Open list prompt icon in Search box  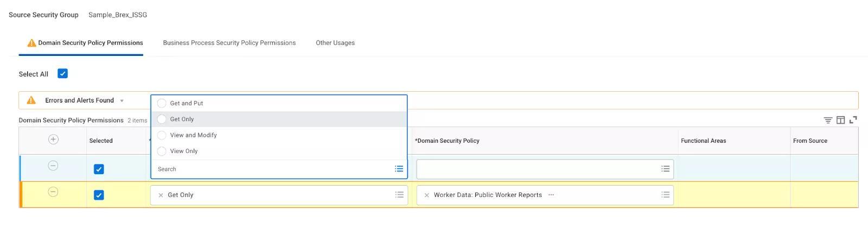[x=399, y=169]
